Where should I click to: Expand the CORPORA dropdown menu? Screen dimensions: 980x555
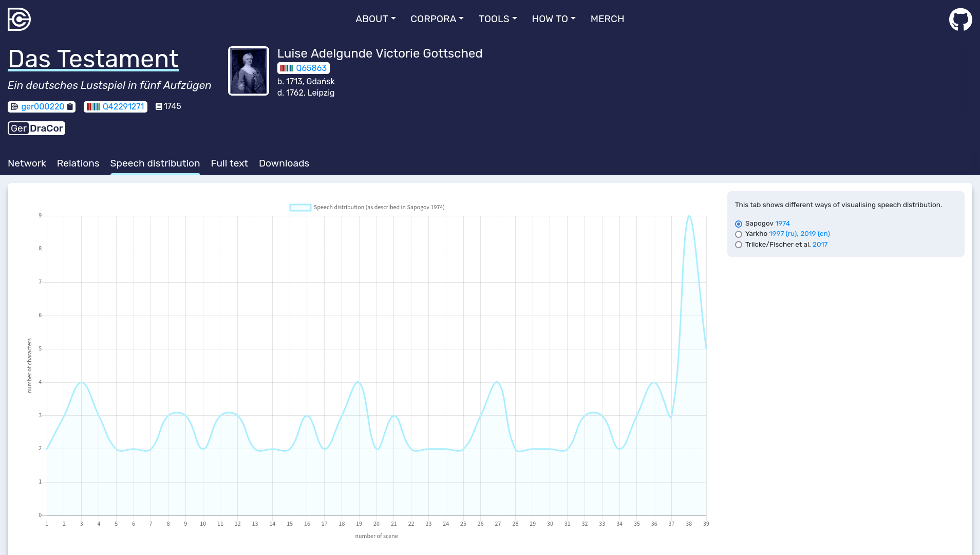pyautogui.click(x=437, y=19)
